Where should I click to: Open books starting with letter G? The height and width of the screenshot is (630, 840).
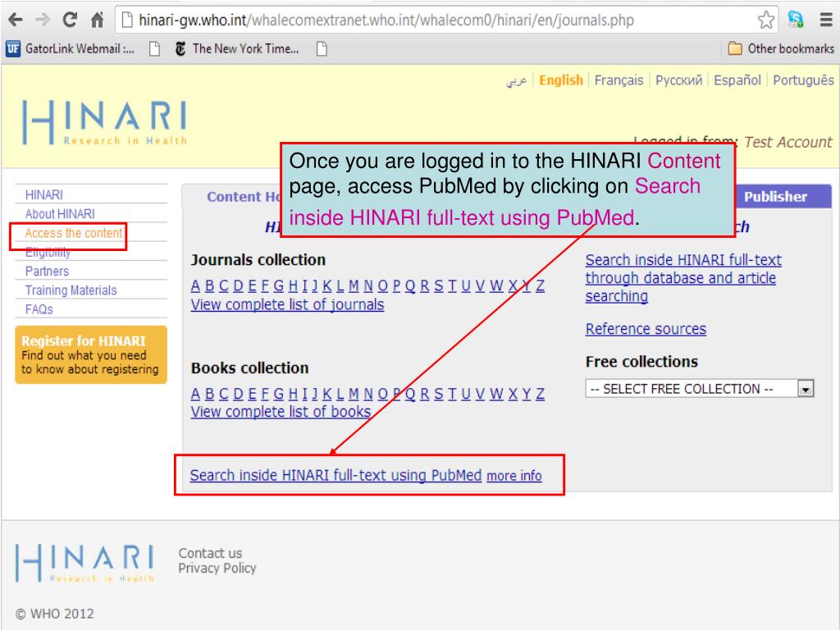[x=278, y=394]
